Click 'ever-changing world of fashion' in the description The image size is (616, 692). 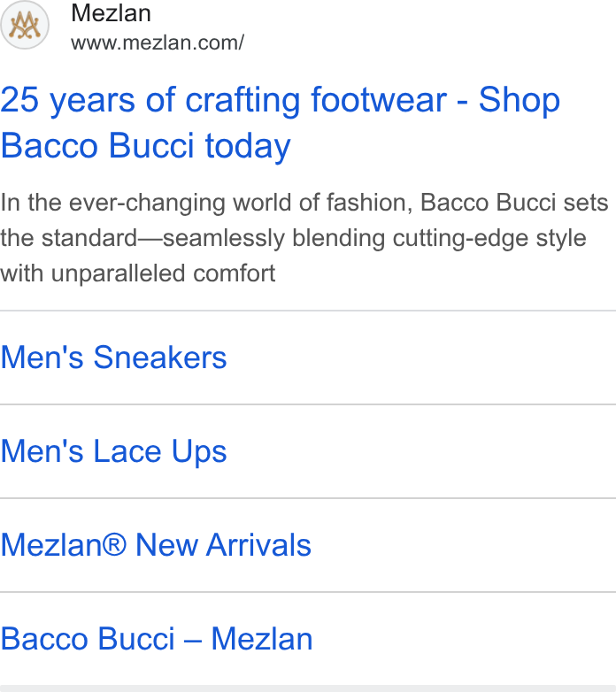241,203
